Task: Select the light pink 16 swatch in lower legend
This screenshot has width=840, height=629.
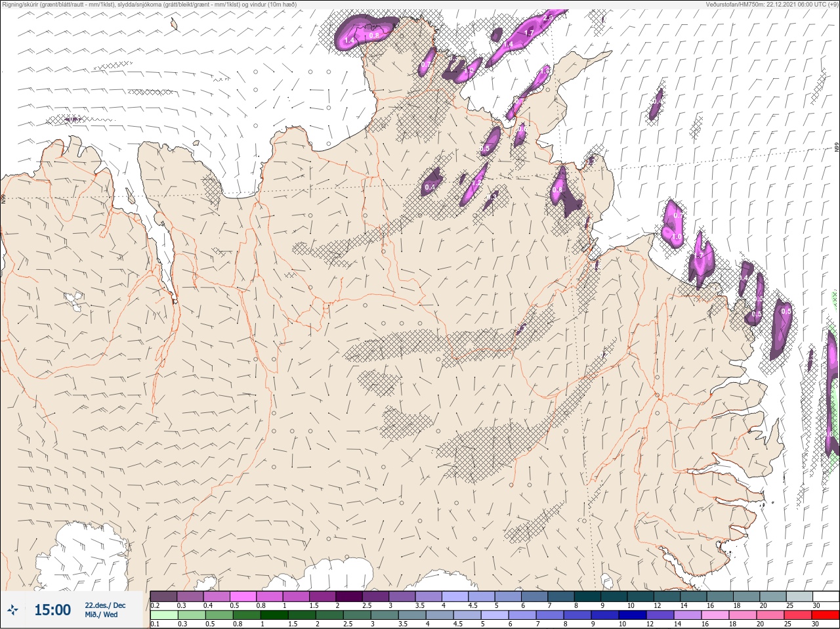Action: 714,615
